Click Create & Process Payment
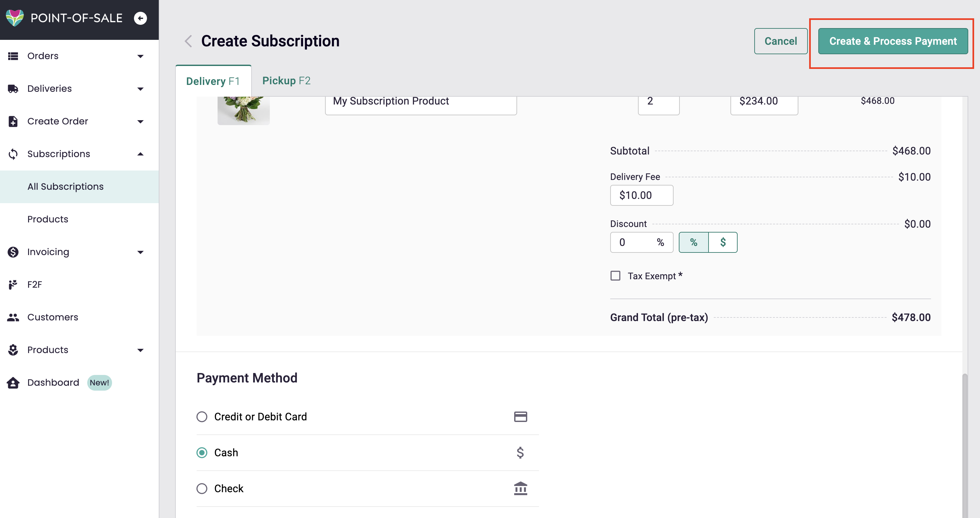Viewport: 980px width, 518px height. (x=893, y=41)
